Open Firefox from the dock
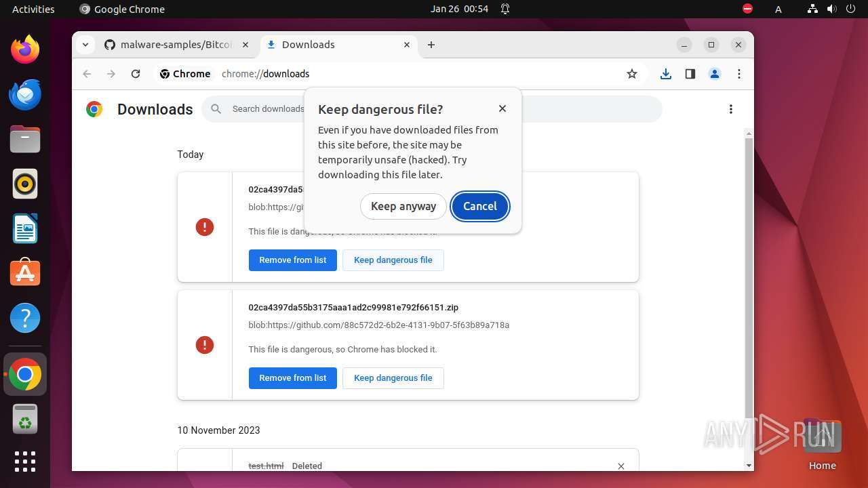This screenshot has height=488, width=868. (x=25, y=49)
